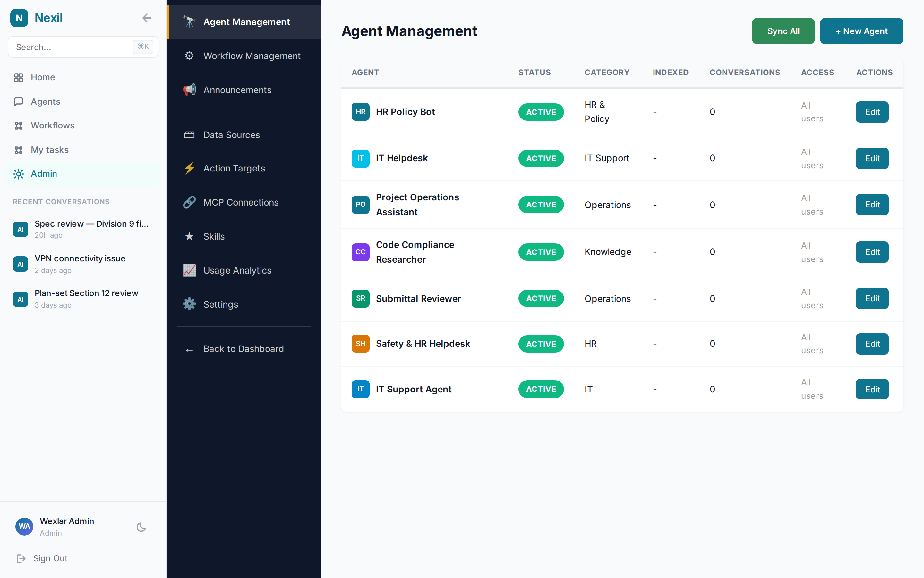Viewport: 924px width, 578px height.
Task: Edit the Code Compliance Researcher agent
Action: [872, 252]
